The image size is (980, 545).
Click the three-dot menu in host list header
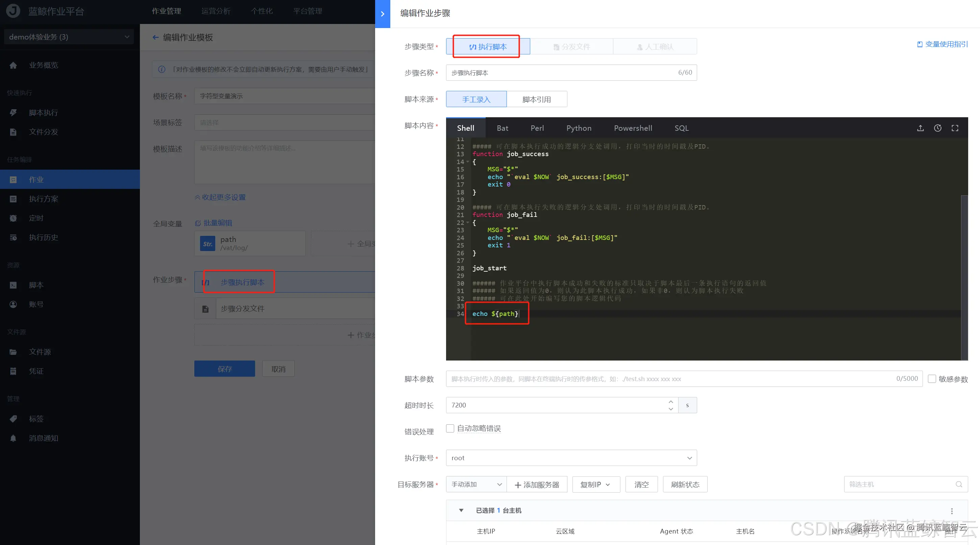[952, 511]
